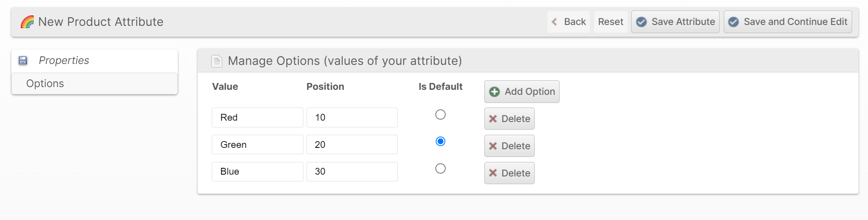
Task: Click the Save and Continue Edit checkmark icon
Action: [733, 22]
